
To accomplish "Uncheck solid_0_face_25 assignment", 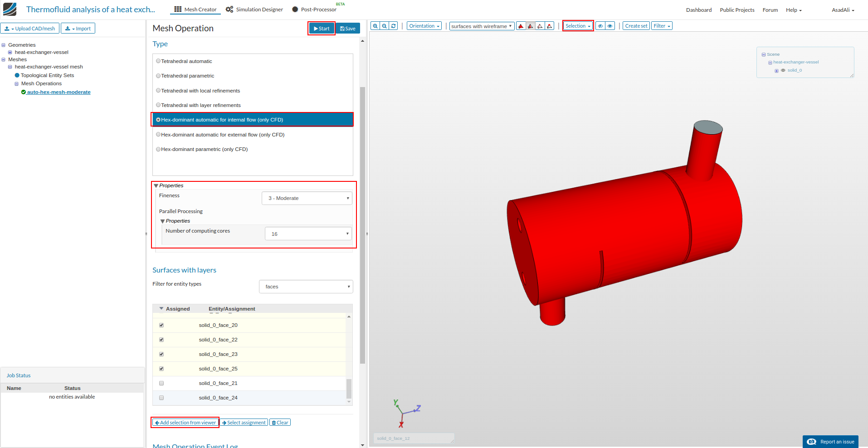I will [x=161, y=369].
